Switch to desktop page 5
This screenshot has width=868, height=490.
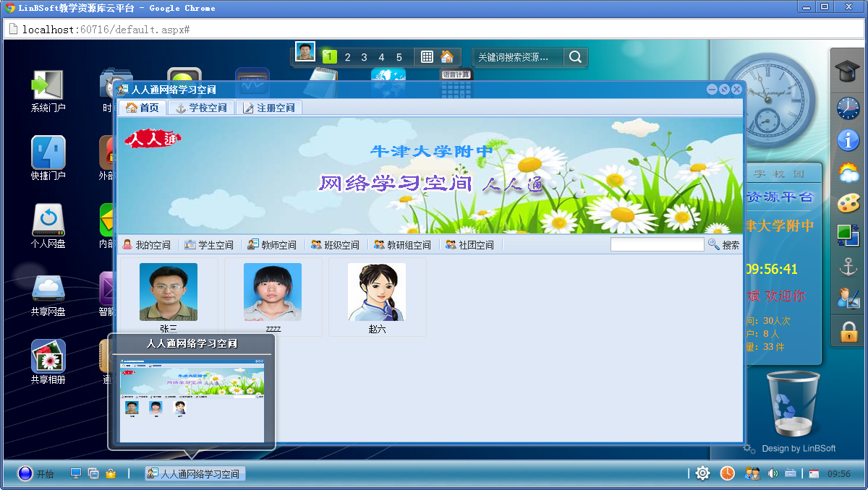coord(399,57)
